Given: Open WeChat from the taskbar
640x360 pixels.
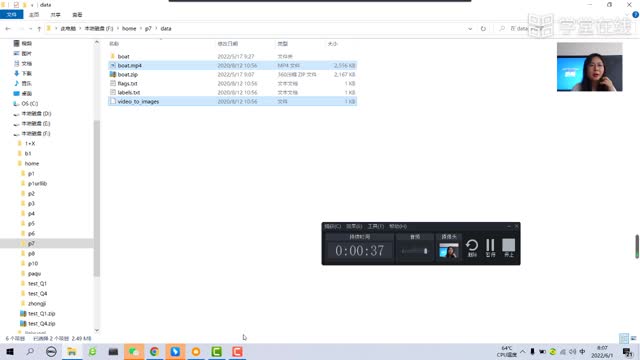Looking at the screenshot, I should (133, 351).
